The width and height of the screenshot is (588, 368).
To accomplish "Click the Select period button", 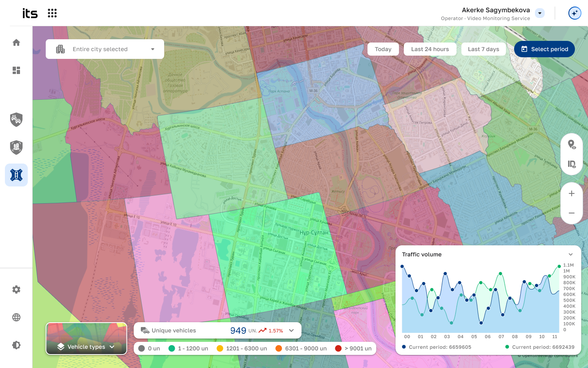I will (x=544, y=49).
